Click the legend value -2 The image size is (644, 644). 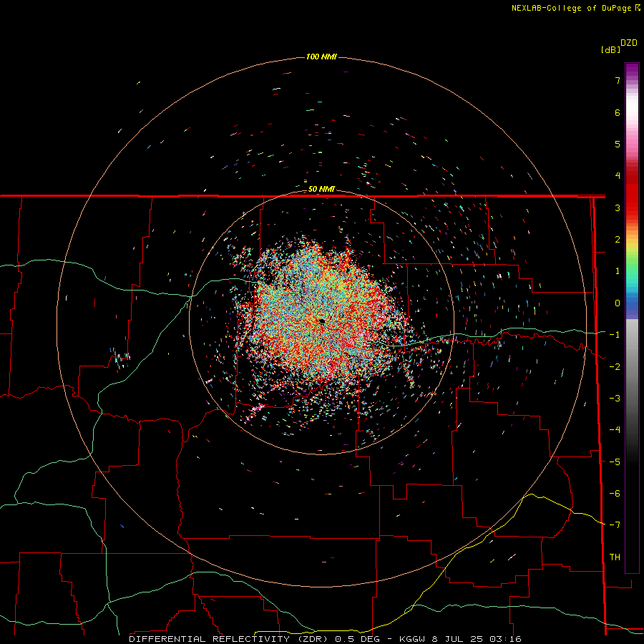coord(615,367)
